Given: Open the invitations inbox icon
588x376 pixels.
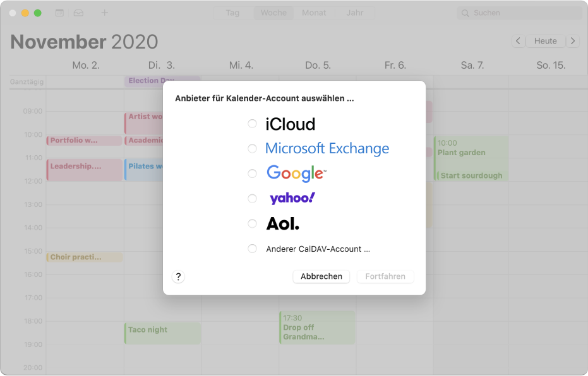Looking at the screenshot, I should coord(78,13).
